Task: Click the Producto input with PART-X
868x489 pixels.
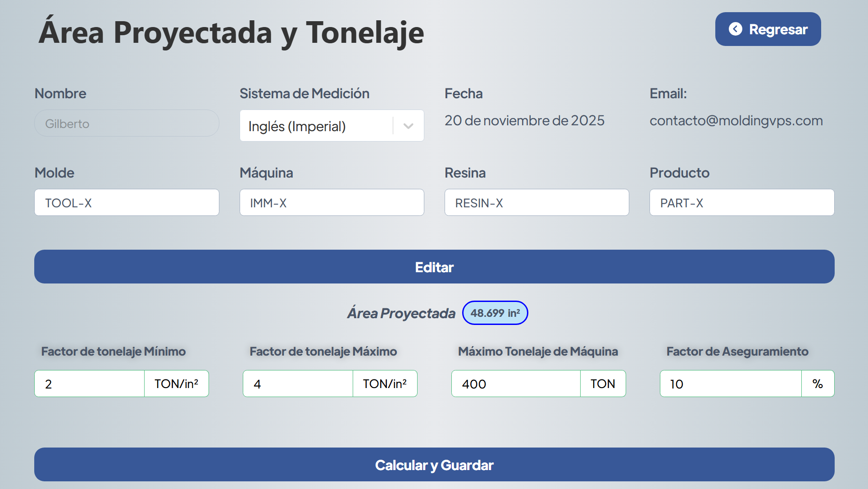Action: pyautogui.click(x=741, y=203)
